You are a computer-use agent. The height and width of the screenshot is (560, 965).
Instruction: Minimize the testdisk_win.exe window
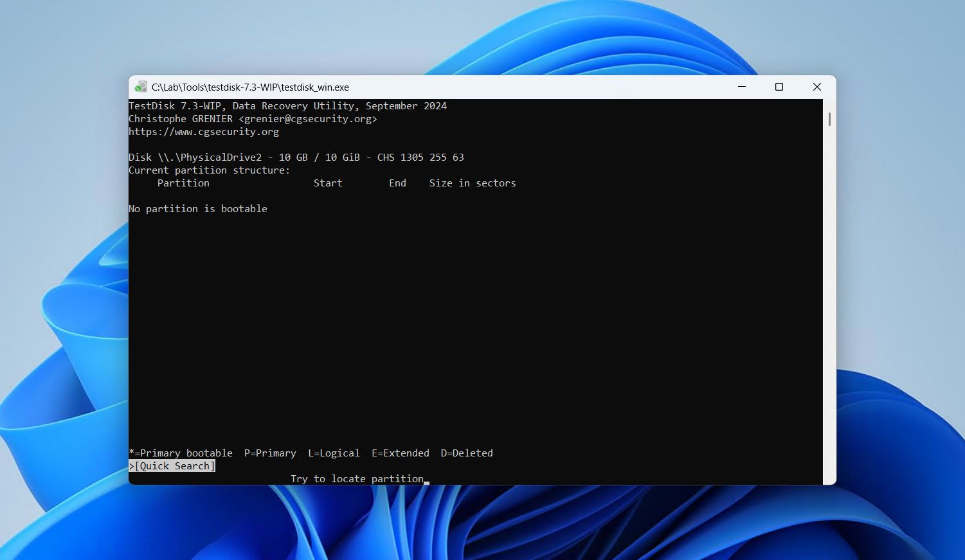(x=742, y=87)
